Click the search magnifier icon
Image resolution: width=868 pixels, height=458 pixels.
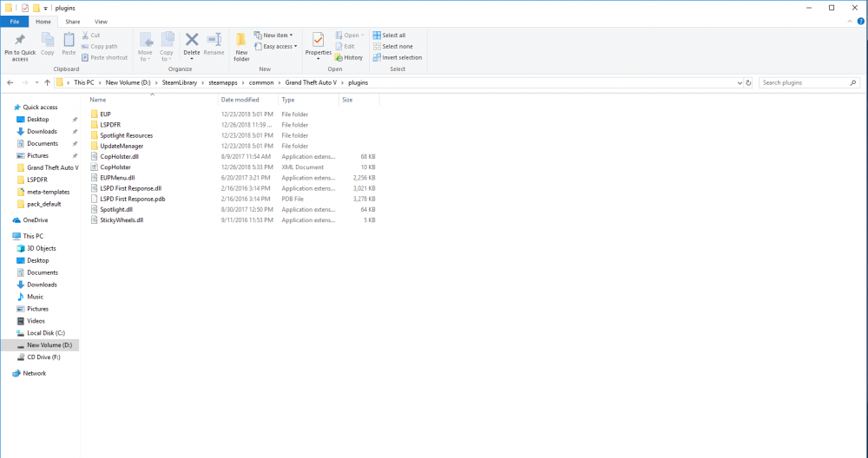853,82
